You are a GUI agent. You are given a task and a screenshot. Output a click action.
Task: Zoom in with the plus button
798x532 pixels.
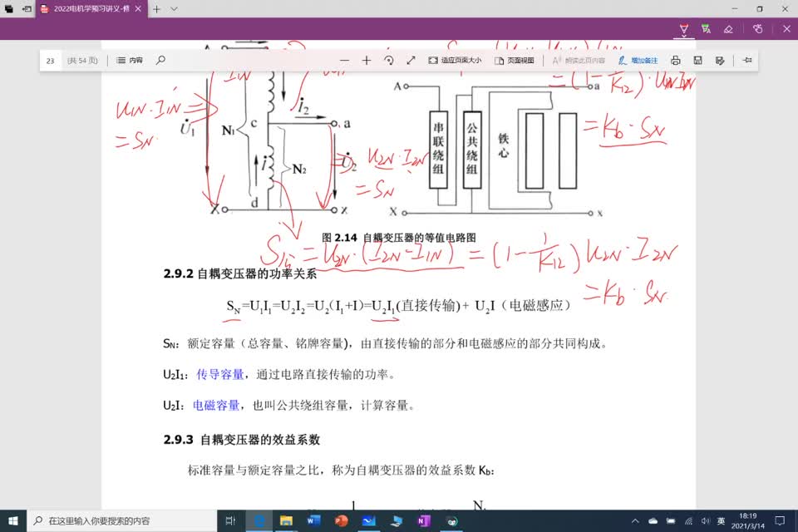click(x=367, y=60)
